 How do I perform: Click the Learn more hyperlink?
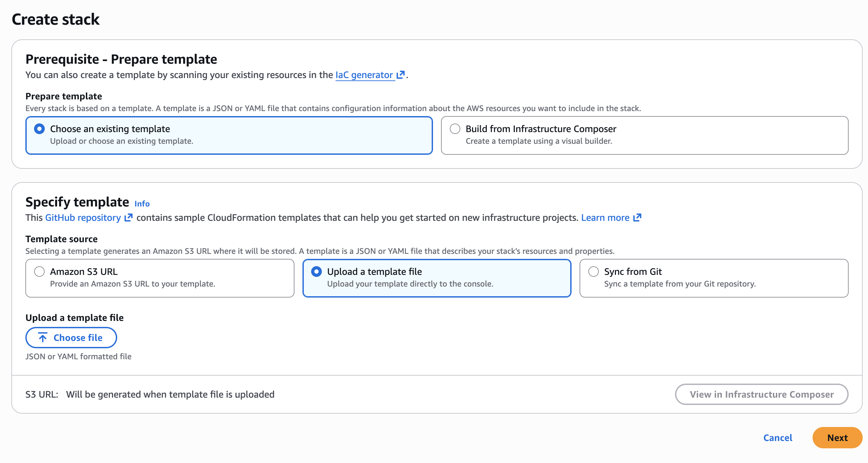tap(606, 217)
